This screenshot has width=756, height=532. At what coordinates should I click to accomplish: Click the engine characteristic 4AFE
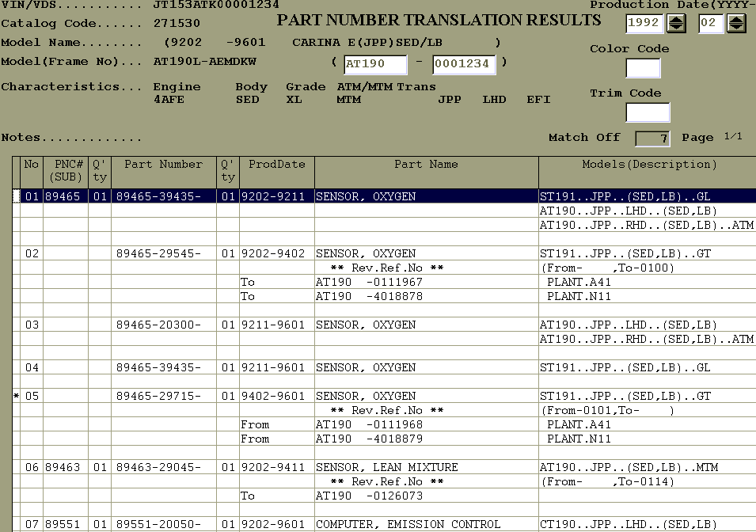[169, 100]
